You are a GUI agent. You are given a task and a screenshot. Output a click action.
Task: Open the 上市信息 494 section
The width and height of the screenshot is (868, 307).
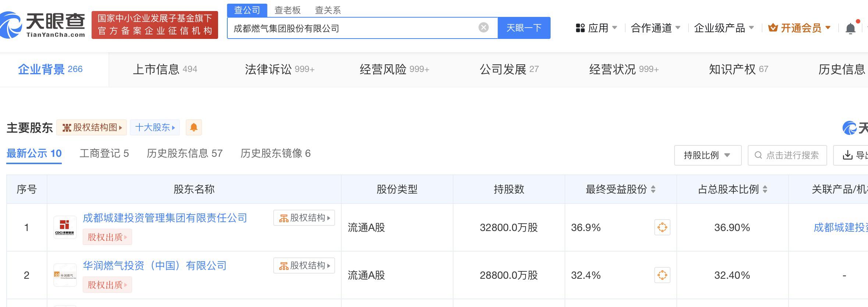165,69
